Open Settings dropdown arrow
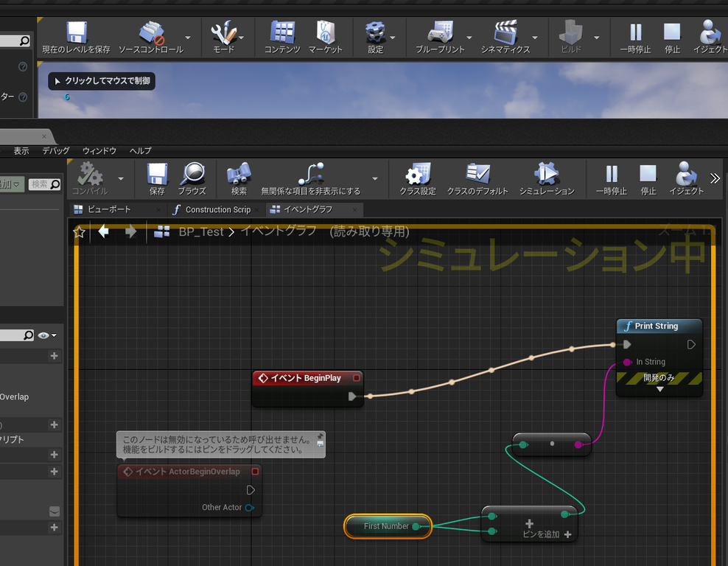Image resolution: width=728 pixels, height=566 pixels. click(393, 38)
